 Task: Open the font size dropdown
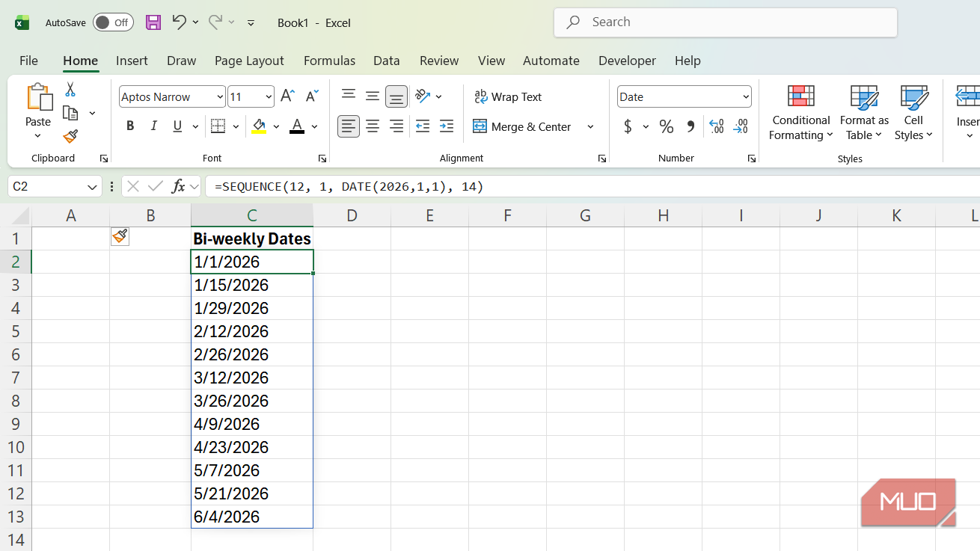[269, 96]
